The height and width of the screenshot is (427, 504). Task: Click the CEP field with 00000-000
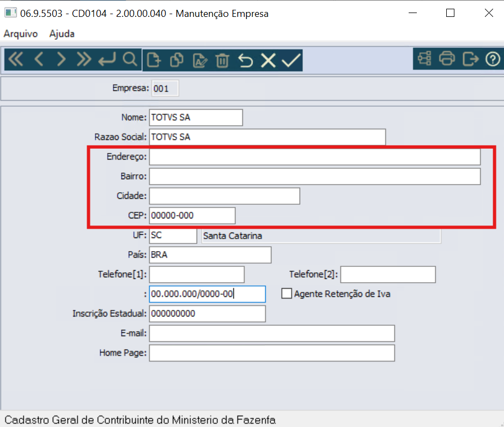click(192, 216)
